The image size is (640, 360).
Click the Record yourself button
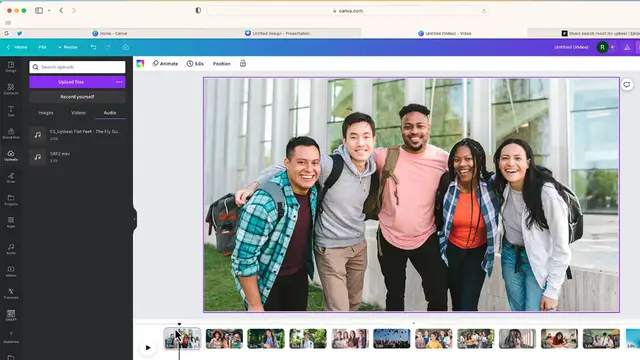77,97
